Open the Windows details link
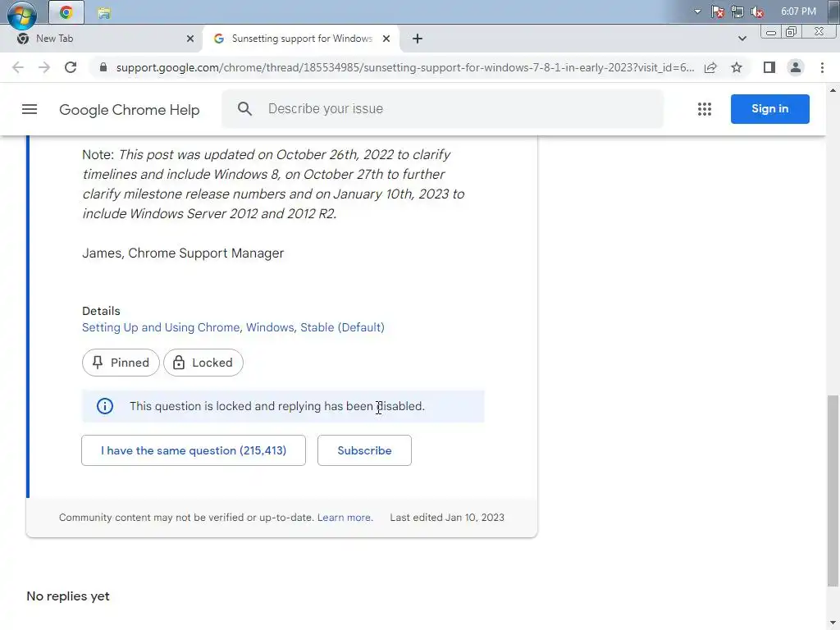840x630 pixels. (269, 327)
